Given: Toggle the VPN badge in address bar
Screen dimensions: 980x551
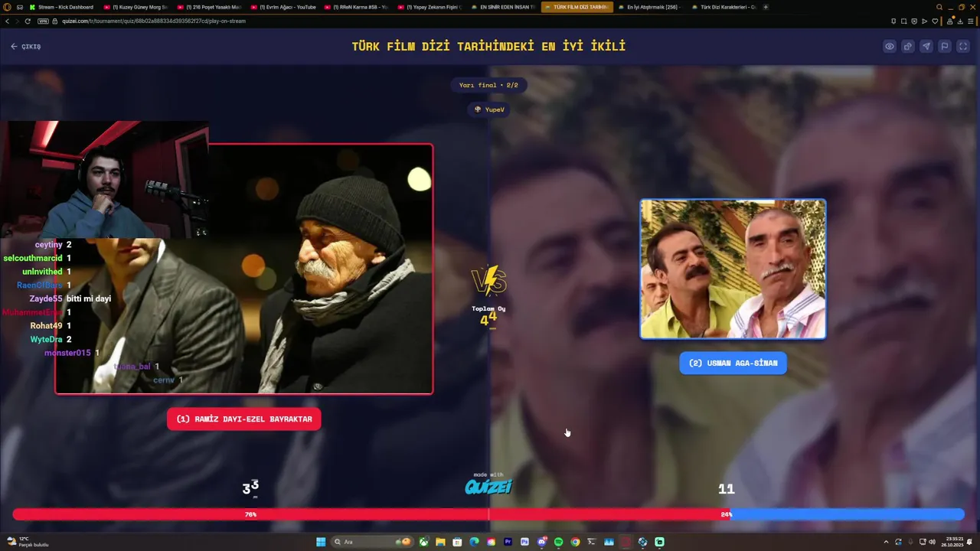Looking at the screenshot, I should coord(43,21).
